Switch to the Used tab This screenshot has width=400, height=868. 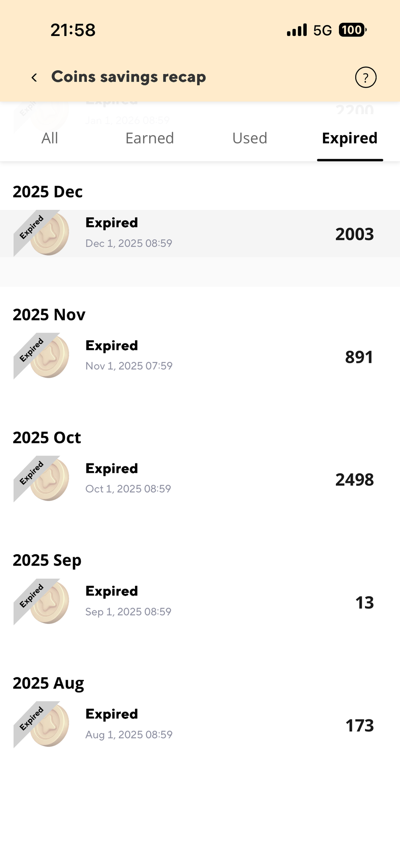click(250, 138)
